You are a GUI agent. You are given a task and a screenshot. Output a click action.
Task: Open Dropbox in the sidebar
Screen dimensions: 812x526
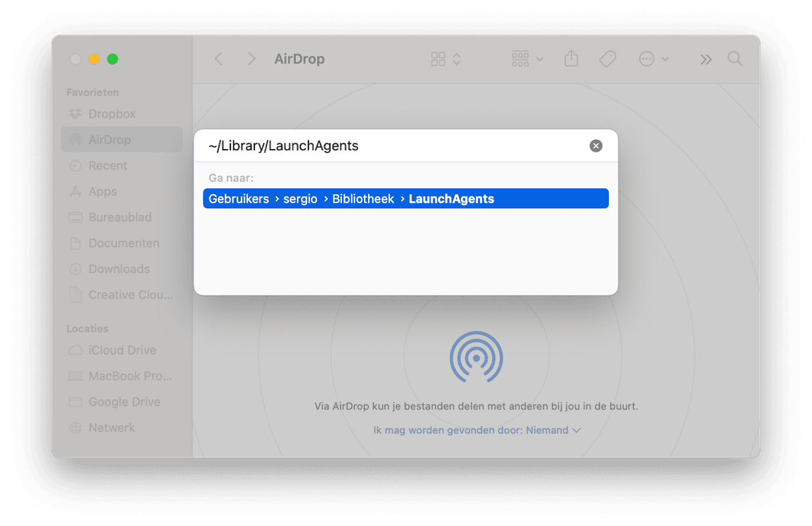pyautogui.click(x=112, y=114)
